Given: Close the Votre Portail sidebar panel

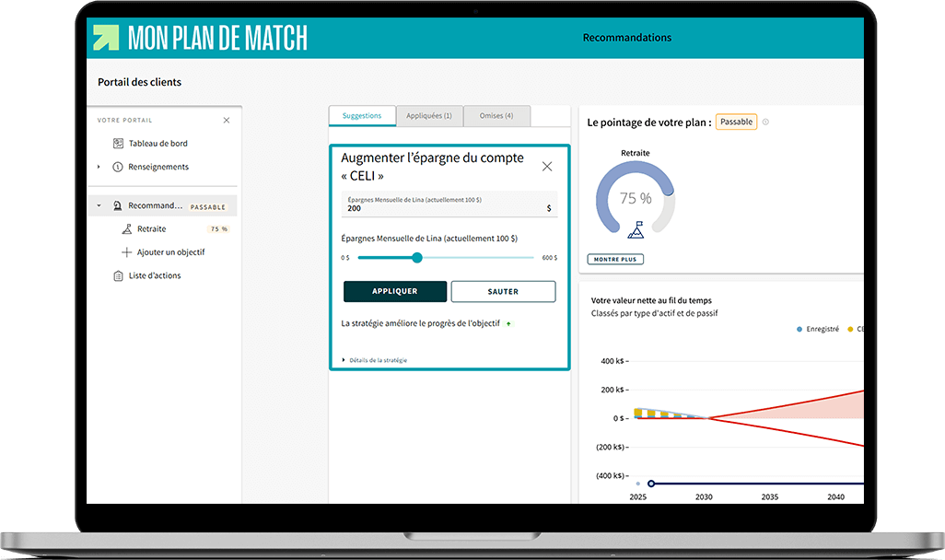Looking at the screenshot, I should [x=227, y=121].
